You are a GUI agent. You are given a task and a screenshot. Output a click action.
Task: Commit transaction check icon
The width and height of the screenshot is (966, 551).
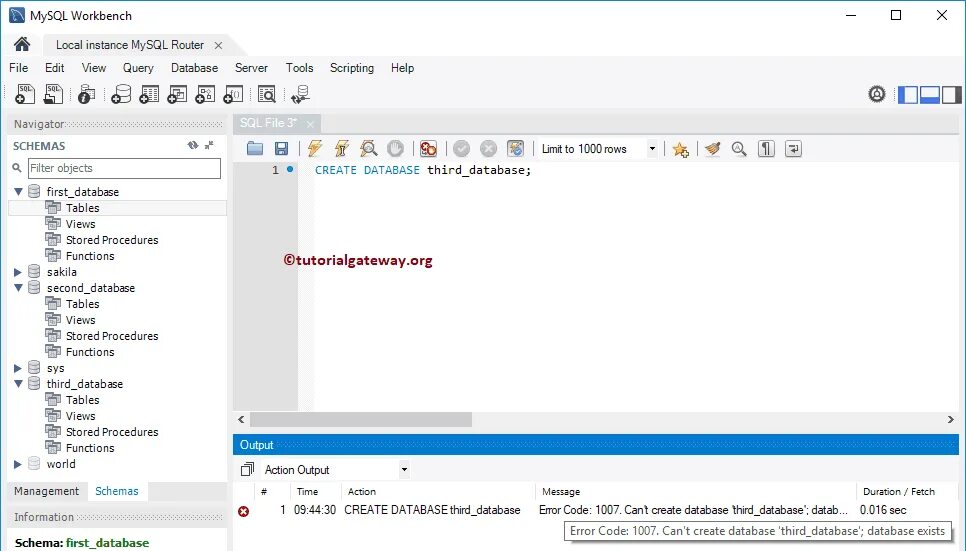click(x=461, y=149)
